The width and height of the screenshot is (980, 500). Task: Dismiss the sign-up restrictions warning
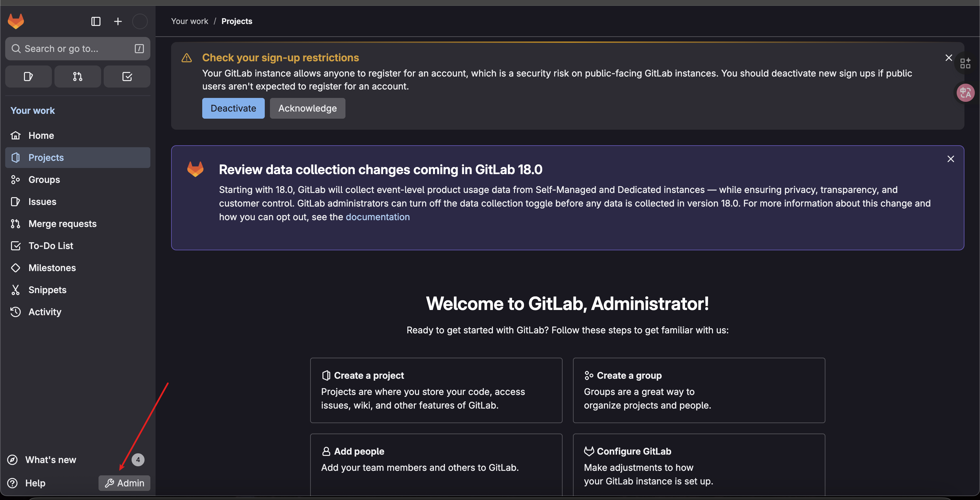(x=949, y=58)
